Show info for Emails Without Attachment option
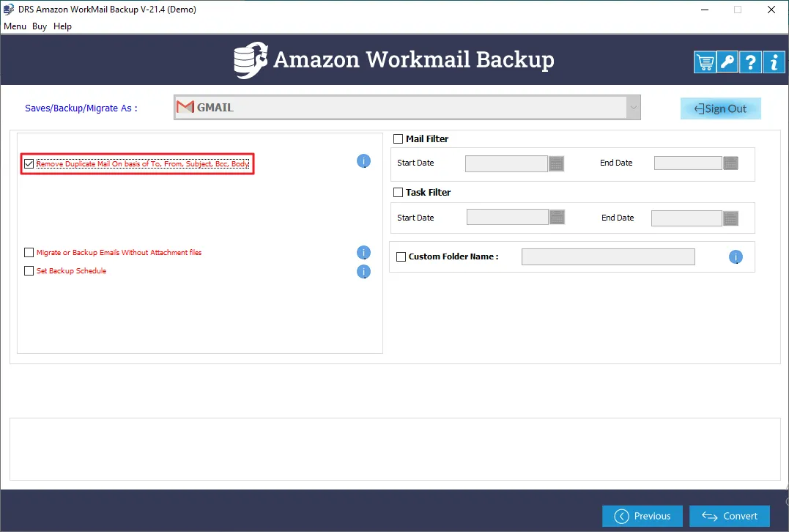Image resolution: width=789 pixels, height=532 pixels. point(363,253)
